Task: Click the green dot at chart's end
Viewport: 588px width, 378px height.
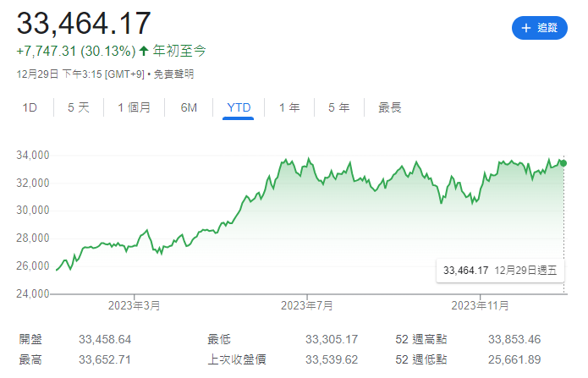Action: point(564,162)
